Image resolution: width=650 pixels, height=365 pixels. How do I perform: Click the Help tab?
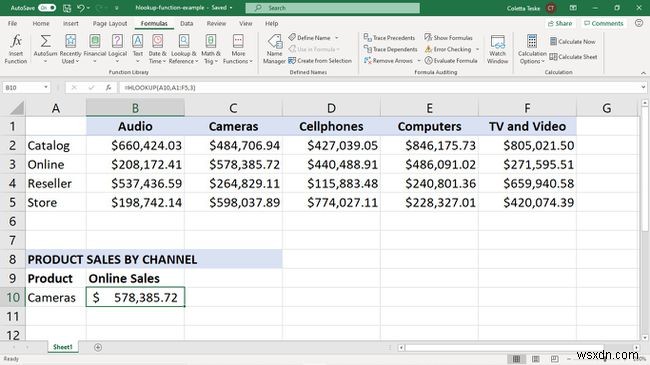[x=272, y=24]
